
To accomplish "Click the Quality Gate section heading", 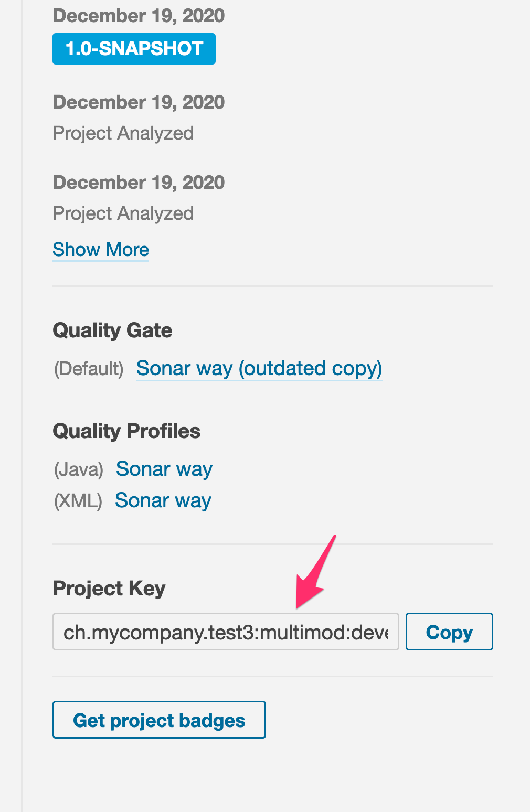I will [x=112, y=330].
